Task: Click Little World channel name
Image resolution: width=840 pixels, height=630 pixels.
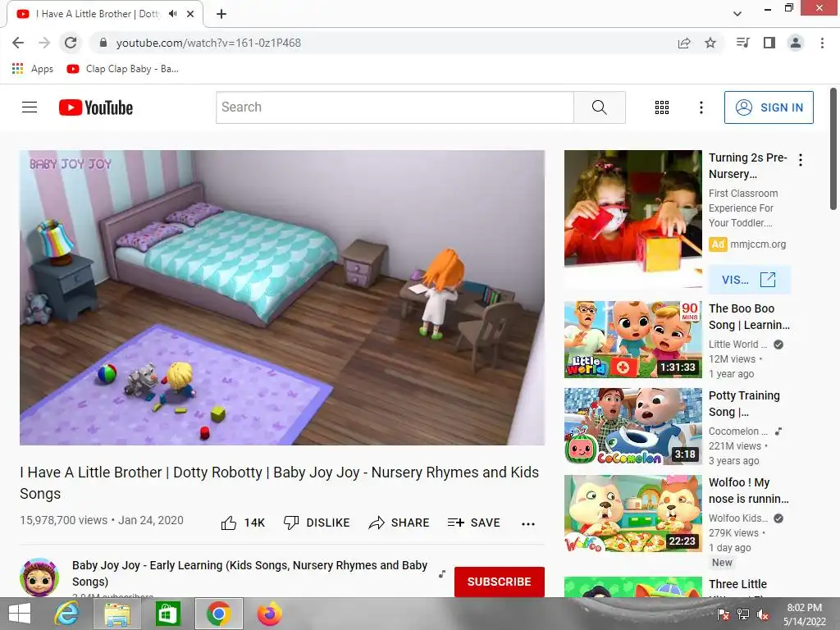Action: click(737, 345)
